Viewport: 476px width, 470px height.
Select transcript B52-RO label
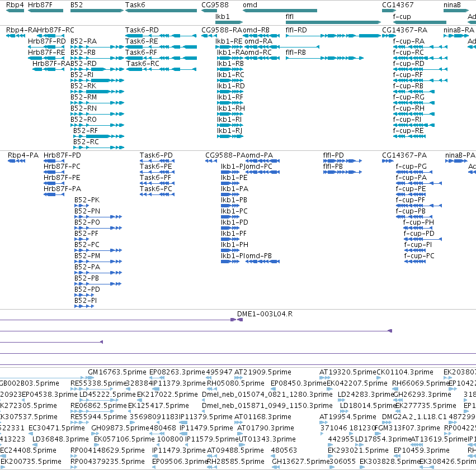pos(83,120)
